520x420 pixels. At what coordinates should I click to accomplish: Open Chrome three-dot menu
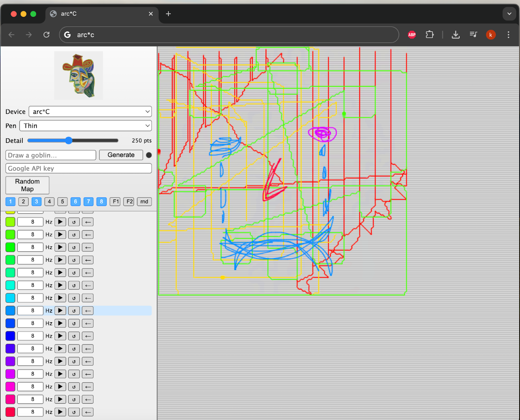point(508,35)
